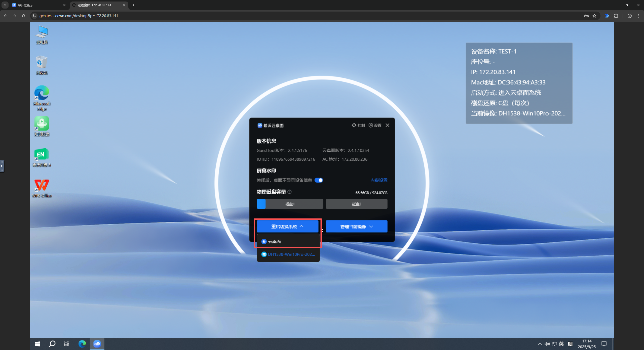This screenshot has width=644, height=350.
Task: Click 内容设置 link
Action: tap(379, 180)
